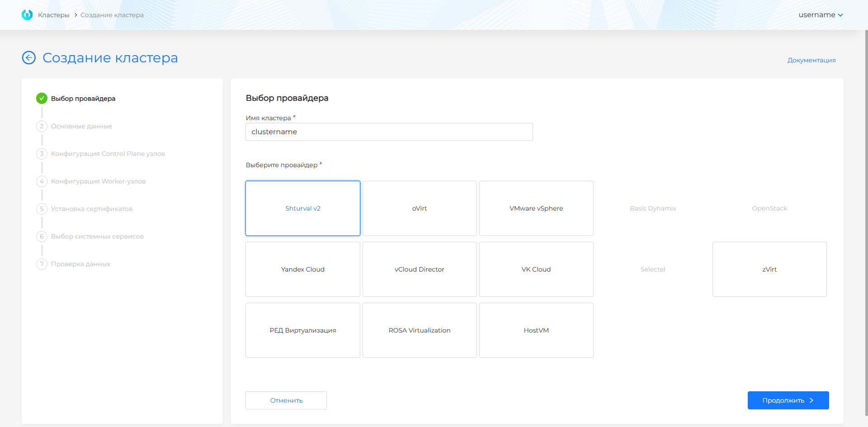Viewport: 868px width, 427px height.
Task: Click step 5 circle icon
Action: (42, 209)
